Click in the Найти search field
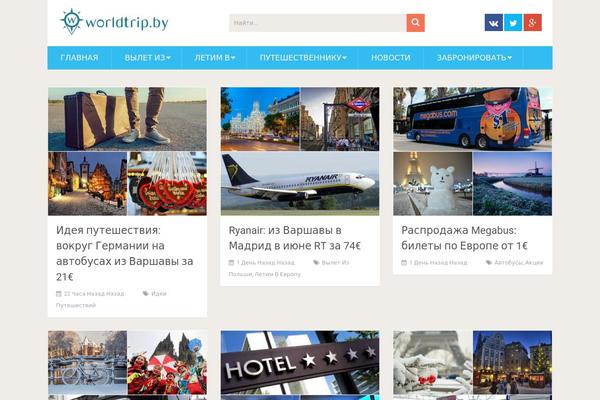 pyautogui.click(x=318, y=23)
